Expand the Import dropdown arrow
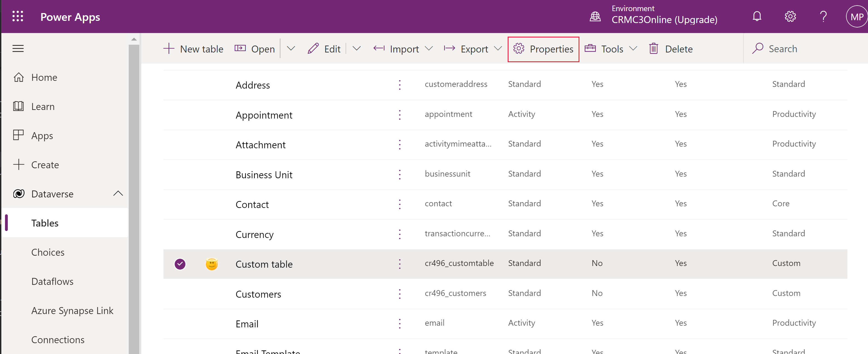Viewport: 868px width, 354px height. click(431, 49)
